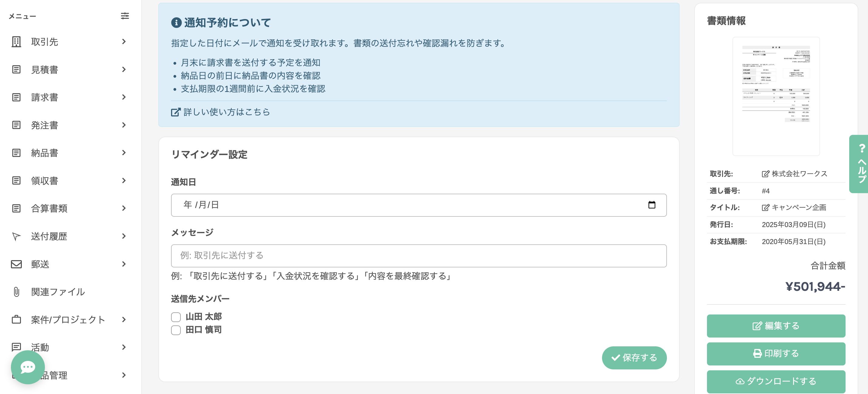868x394 pixels.
Task: Open the invoice document preview thumbnail
Action: pyautogui.click(x=776, y=96)
